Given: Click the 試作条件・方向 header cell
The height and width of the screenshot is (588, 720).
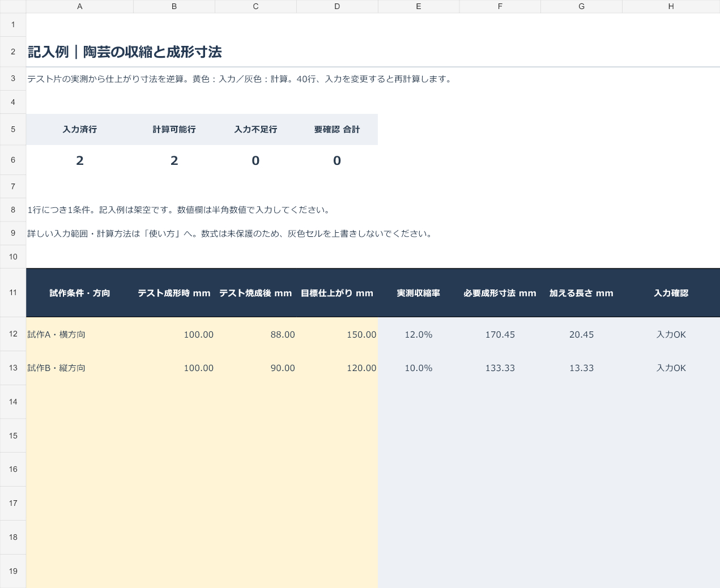Looking at the screenshot, I should click(x=80, y=293).
